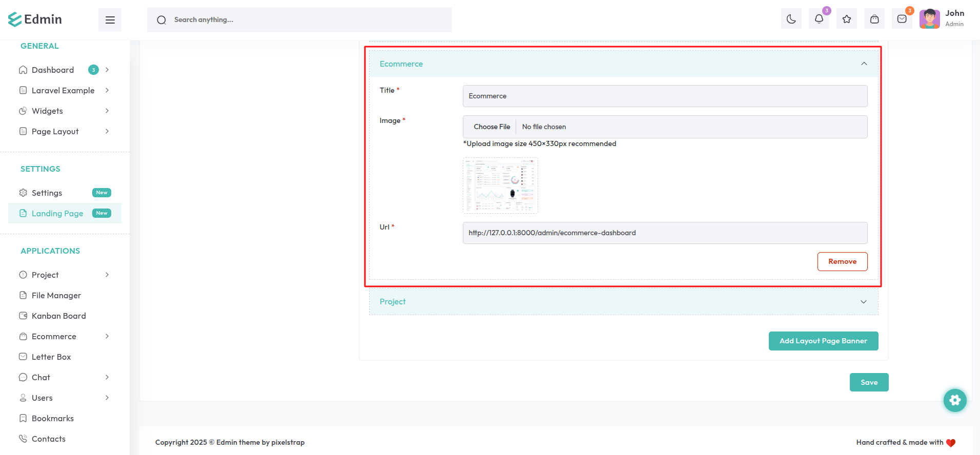This screenshot has height=455, width=980.
Task: Click the search magnifier icon
Action: 161,20
